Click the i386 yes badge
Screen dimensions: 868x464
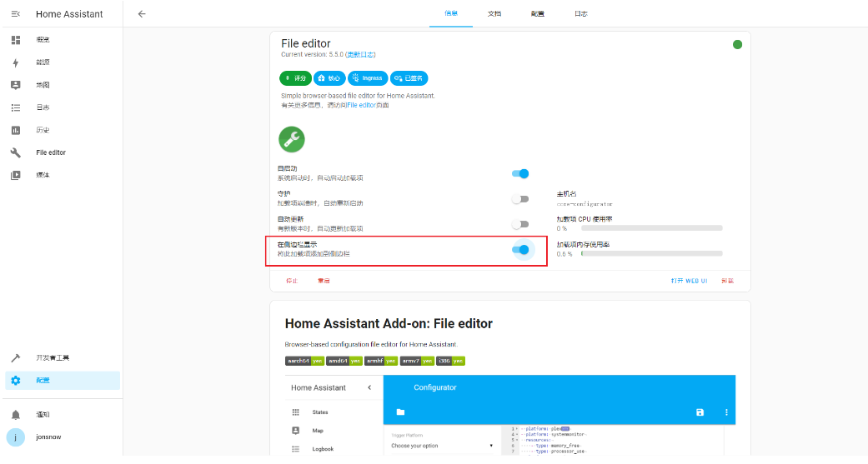point(450,362)
